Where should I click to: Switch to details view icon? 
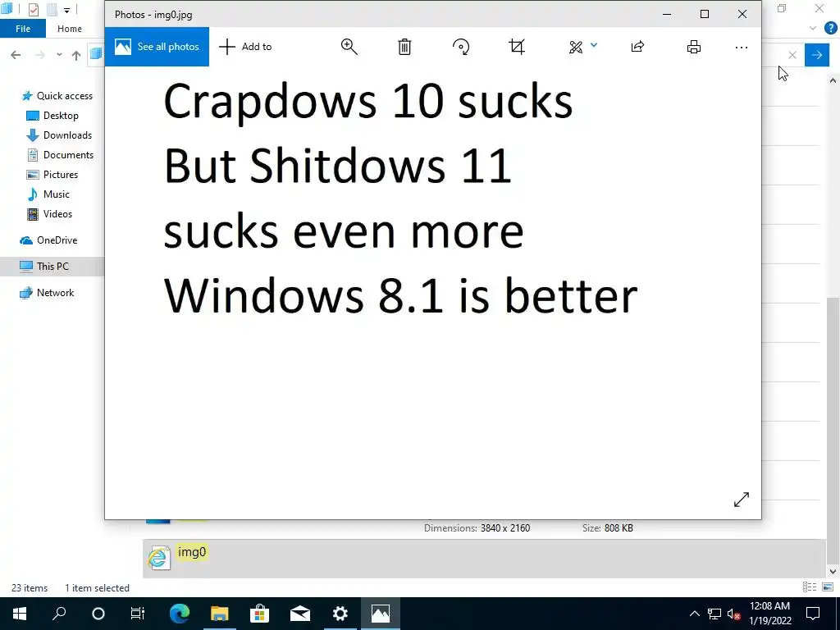point(810,587)
